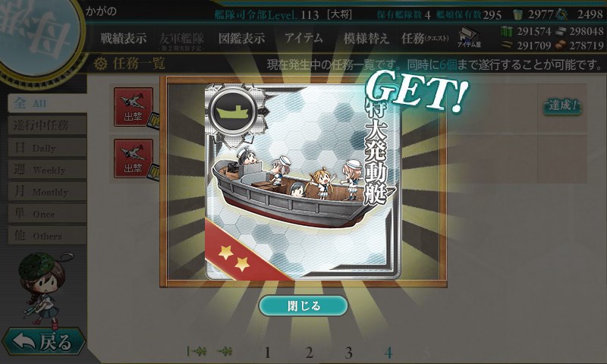The width and height of the screenshot is (607, 364).
Task: Click the first 出撃 sortie quest icon
Action: [x=134, y=107]
